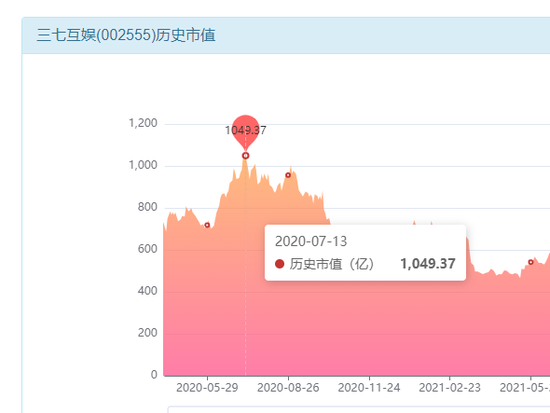
Task: Click the 2021-02-23 x-axis date label
Action: pyautogui.click(x=450, y=388)
